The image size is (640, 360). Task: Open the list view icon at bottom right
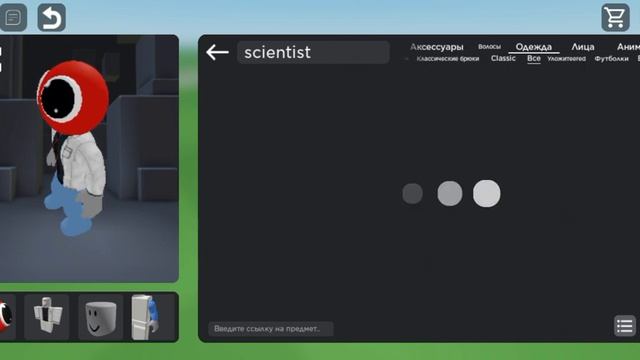625,326
